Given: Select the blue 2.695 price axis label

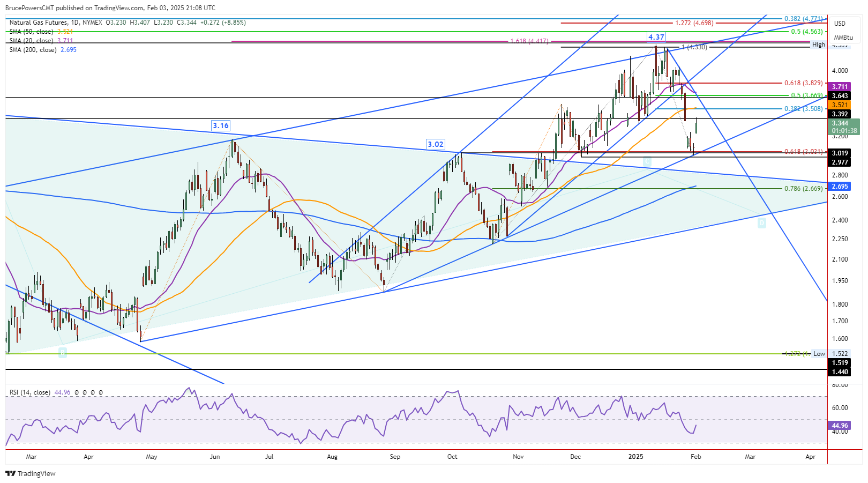Looking at the screenshot, I should tap(840, 187).
